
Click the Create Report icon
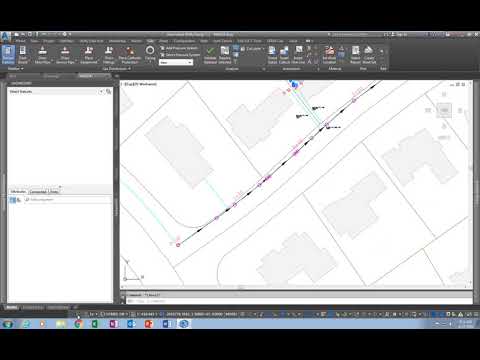(x=355, y=55)
